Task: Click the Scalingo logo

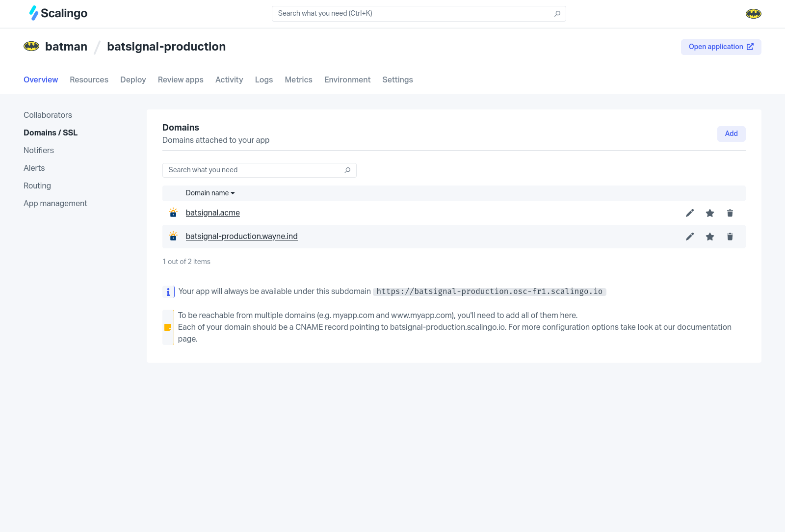Action: pyautogui.click(x=58, y=13)
